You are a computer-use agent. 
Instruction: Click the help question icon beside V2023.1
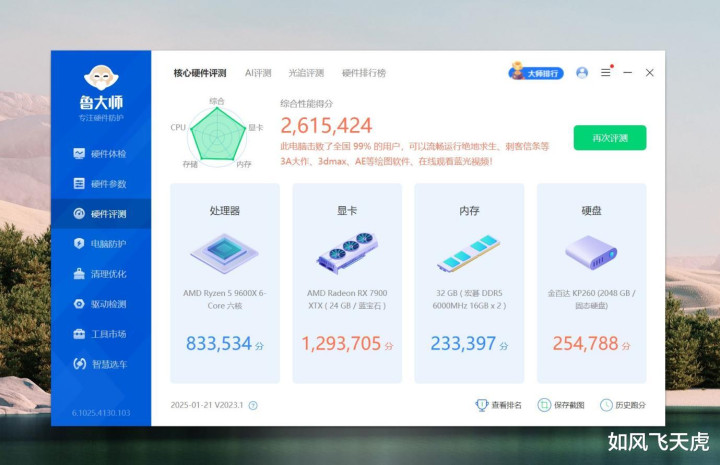point(253,405)
